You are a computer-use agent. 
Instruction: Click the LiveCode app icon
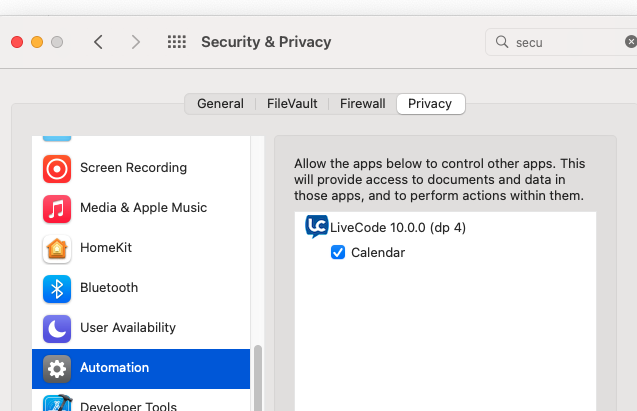tap(316, 227)
